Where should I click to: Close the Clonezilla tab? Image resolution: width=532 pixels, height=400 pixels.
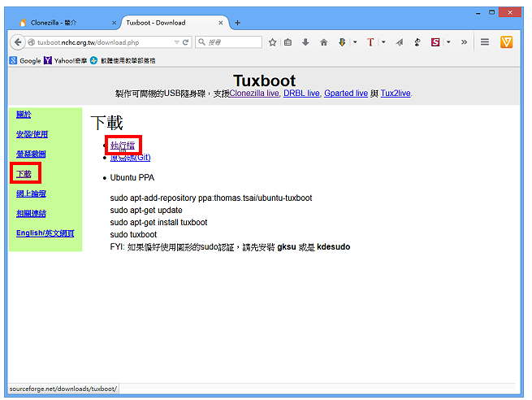114,23
